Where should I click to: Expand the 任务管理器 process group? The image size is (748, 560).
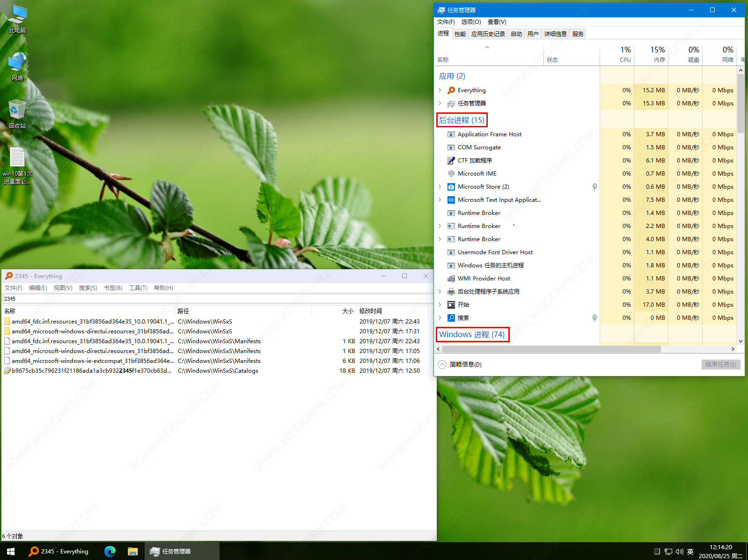click(x=440, y=103)
